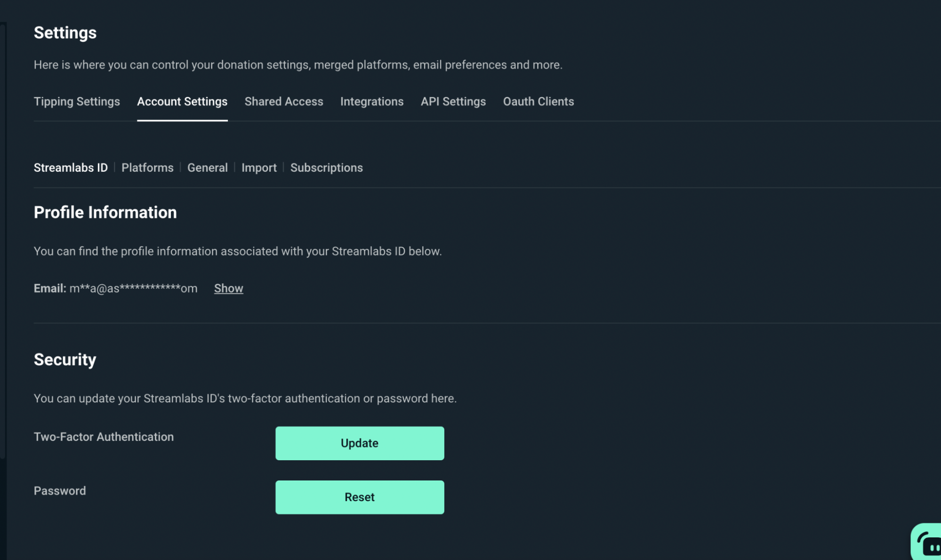Open the Integrations tab
941x560 pixels.
372,101
